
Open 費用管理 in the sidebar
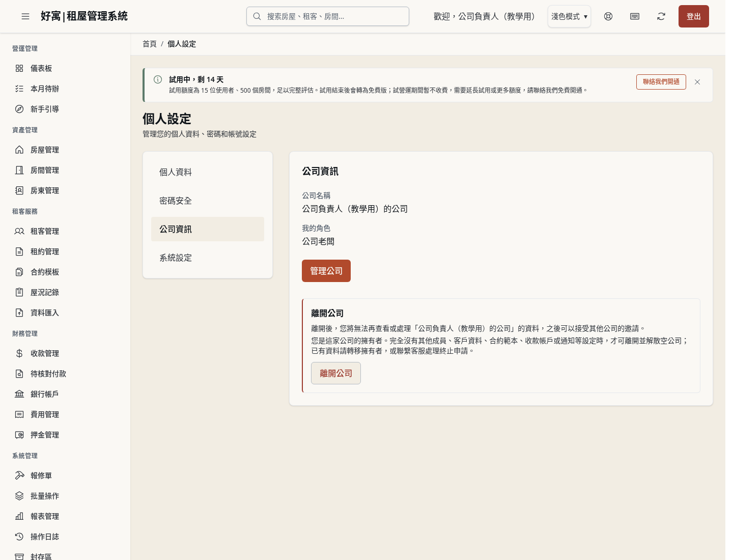pyautogui.click(x=65, y=414)
